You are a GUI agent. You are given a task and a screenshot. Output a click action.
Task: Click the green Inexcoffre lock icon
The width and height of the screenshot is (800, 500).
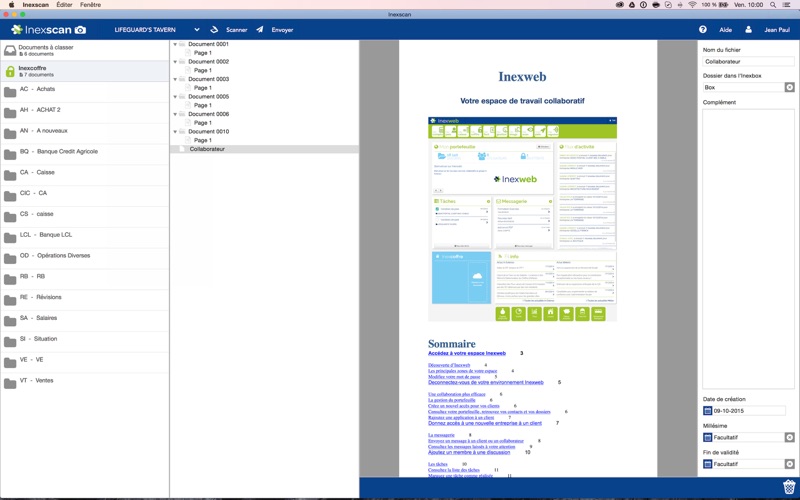click(x=10, y=71)
